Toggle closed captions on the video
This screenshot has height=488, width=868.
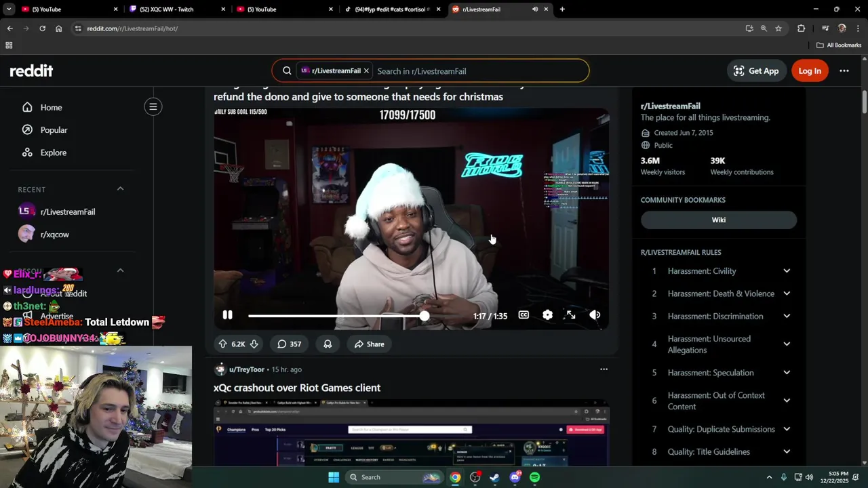524,315
